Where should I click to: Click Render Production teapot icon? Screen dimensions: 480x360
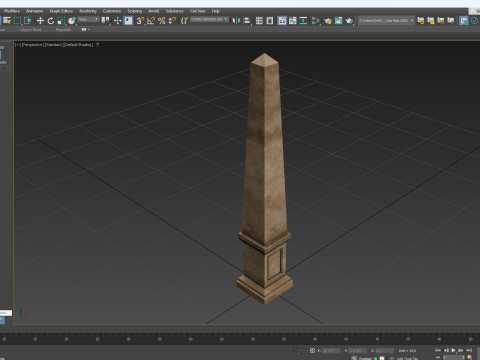tap(349, 21)
